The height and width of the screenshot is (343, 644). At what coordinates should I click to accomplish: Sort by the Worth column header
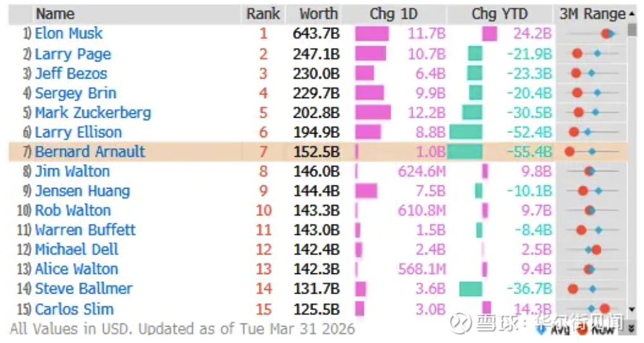coord(318,14)
